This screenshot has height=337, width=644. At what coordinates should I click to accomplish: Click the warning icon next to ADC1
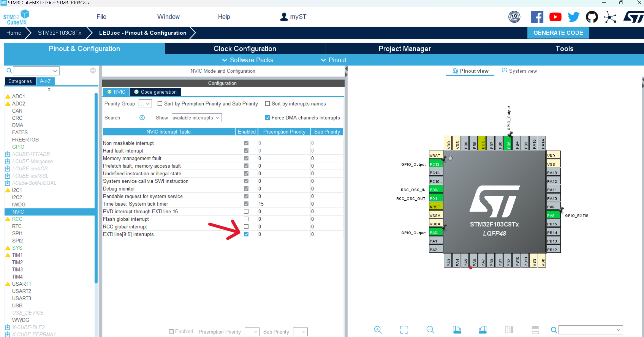[8, 96]
